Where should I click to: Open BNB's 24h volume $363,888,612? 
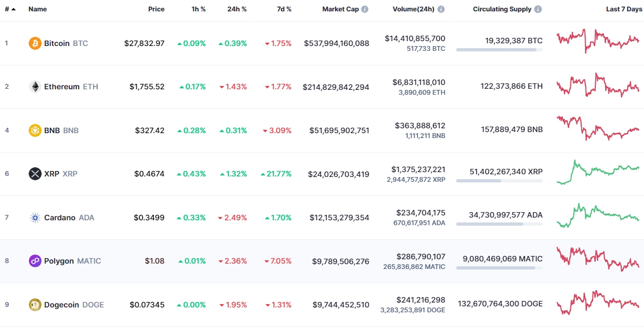pyautogui.click(x=420, y=126)
